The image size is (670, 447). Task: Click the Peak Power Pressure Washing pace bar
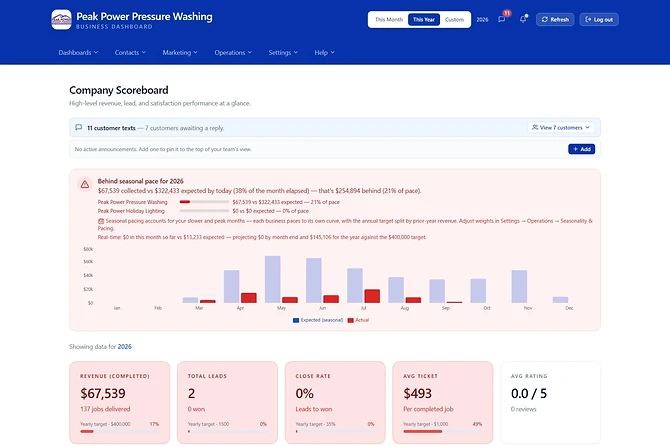(x=204, y=202)
